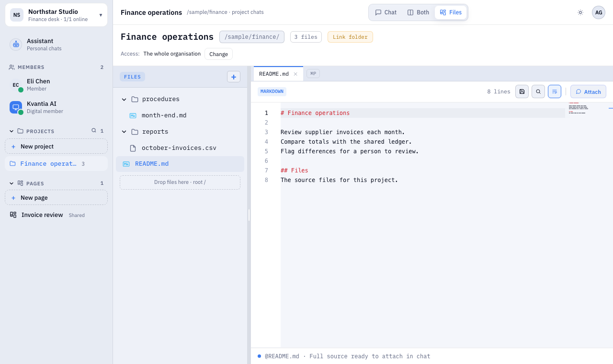Click the plus icon to add files

pos(234,77)
